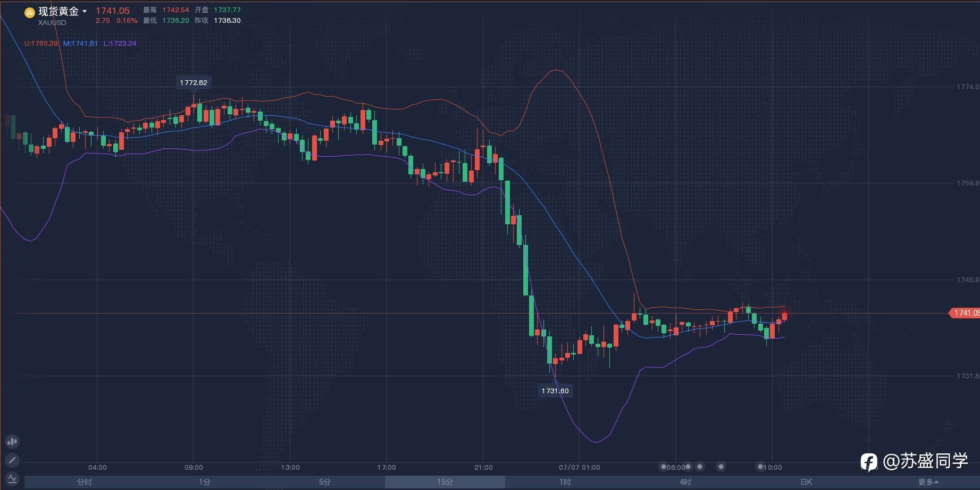Viewport: 980px width, 490px height.
Task: Click the gold bar symbol icon
Action: [30, 13]
